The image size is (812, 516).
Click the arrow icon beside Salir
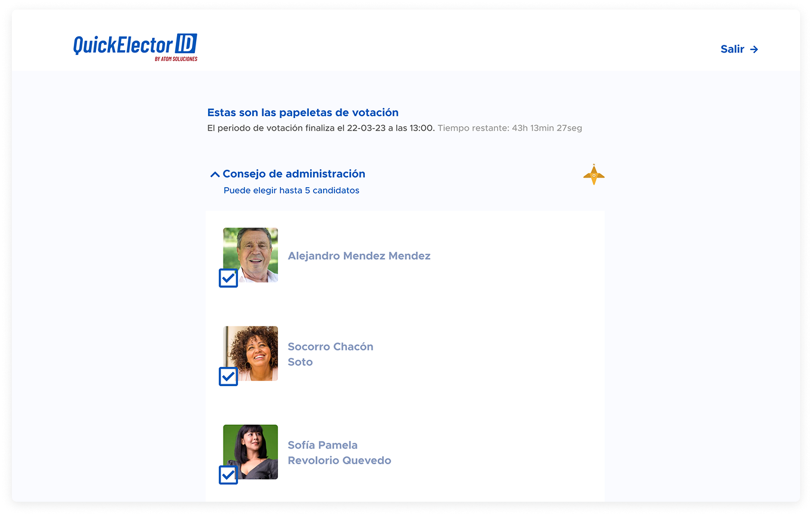754,49
